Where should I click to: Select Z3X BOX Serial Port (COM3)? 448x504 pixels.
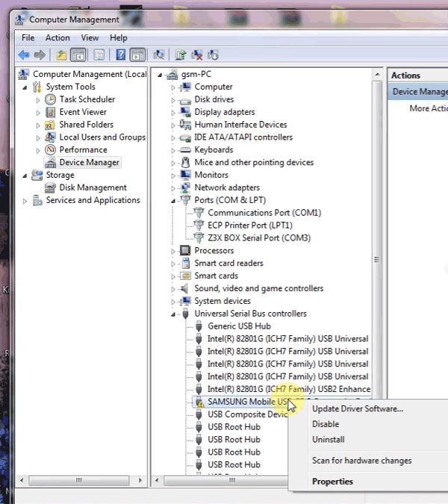(x=259, y=238)
